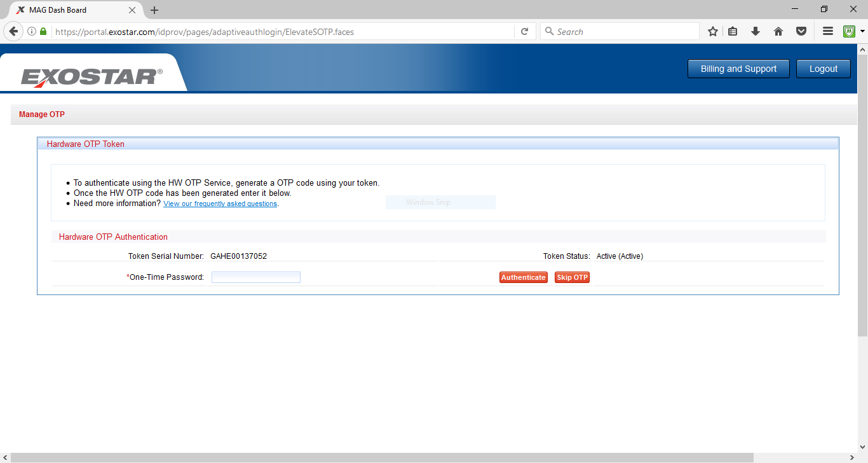Click the Billing and Support button

(738, 69)
